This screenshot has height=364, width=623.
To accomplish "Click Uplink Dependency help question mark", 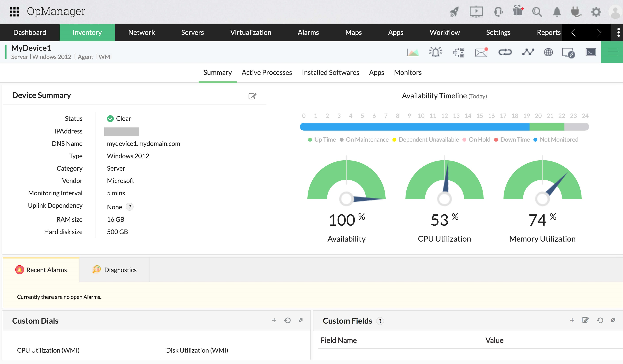I will point(130,207).
